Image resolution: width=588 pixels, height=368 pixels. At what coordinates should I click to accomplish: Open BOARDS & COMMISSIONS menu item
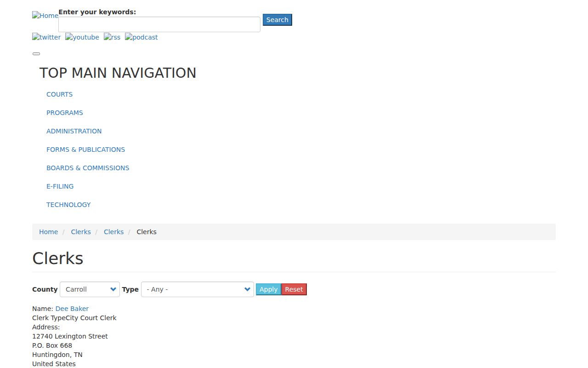88,168
